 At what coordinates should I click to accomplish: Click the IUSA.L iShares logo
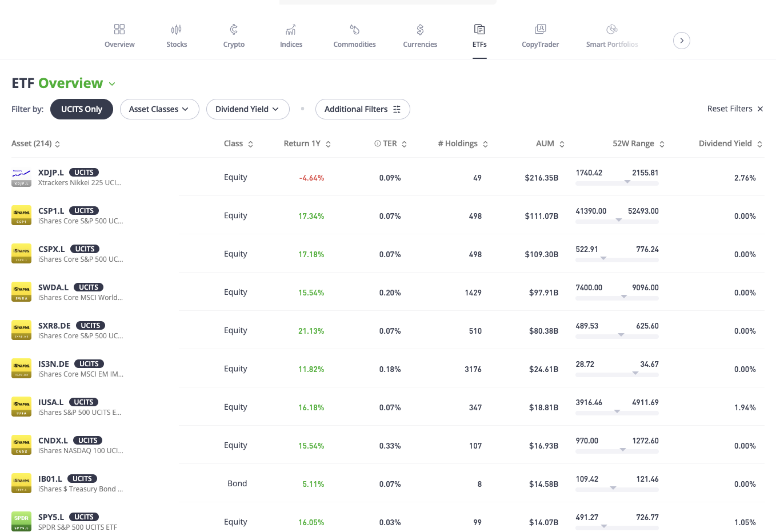(x=21, y=407)
